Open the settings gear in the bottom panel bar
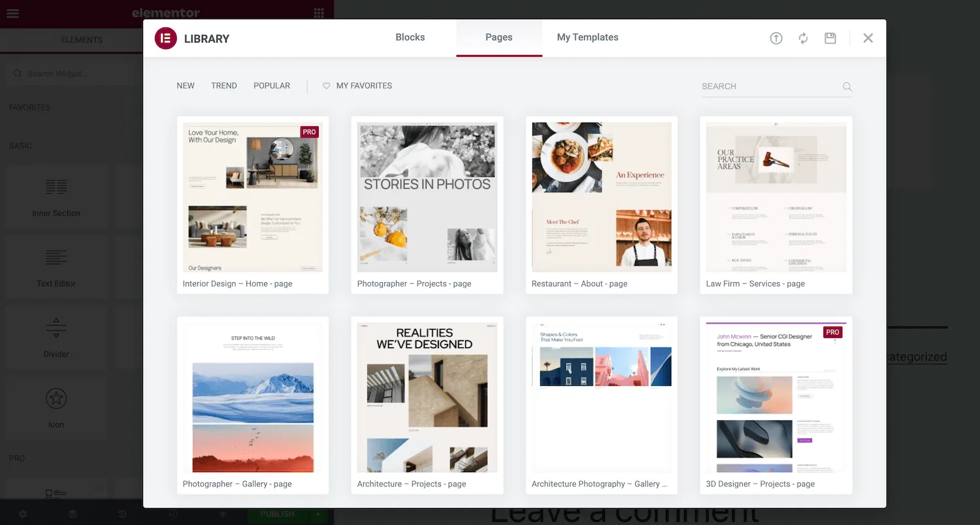This screenshot has width=980, height=525. [23, 514]
